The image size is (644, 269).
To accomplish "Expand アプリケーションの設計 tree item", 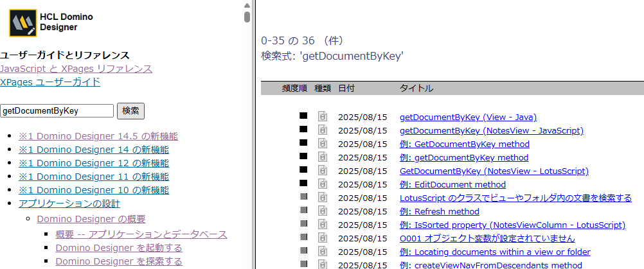I will click(x=69, y=204).
